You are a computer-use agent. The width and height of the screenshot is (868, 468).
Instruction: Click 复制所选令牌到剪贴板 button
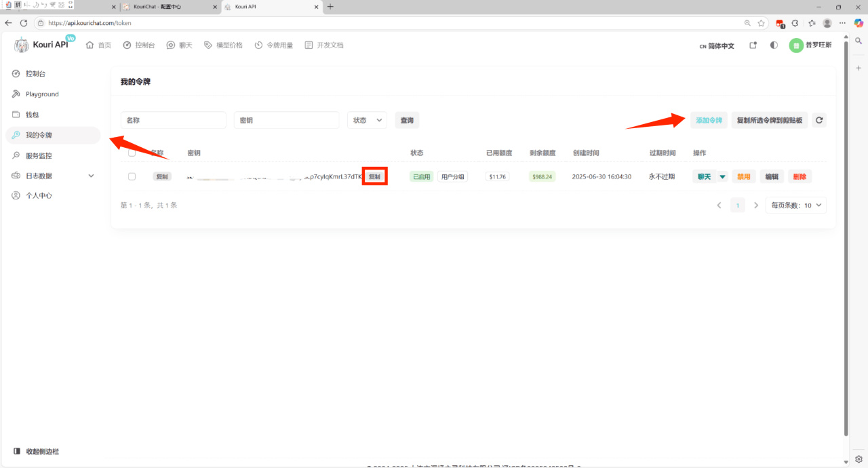pyautogui.click(x=770, y=120)
